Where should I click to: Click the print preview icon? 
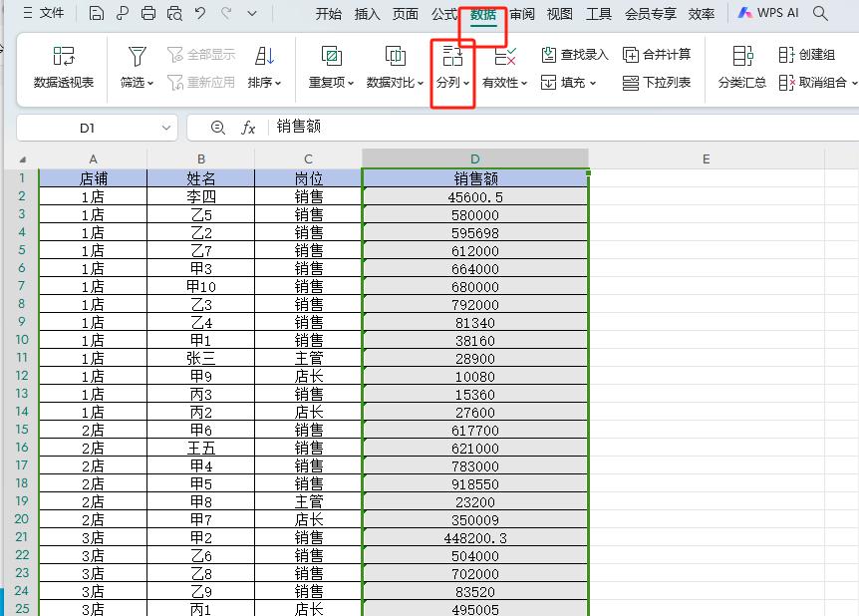click(174, 13)
